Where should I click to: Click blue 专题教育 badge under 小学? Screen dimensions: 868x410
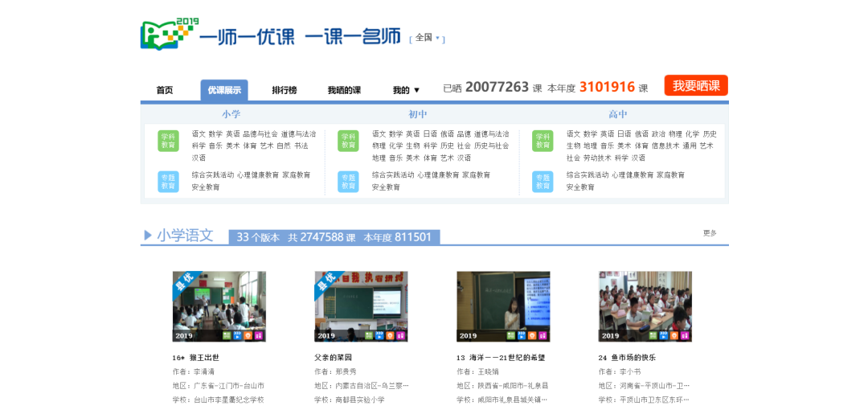[168, 182]
